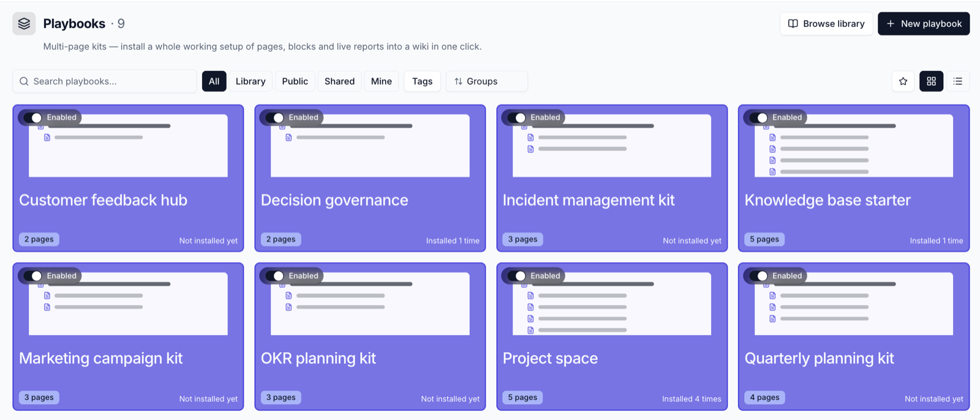Show only favorite playbooks with star icon
Image resolution: width=980 pixels, height=420 pixels.
(x=903, y=81)
